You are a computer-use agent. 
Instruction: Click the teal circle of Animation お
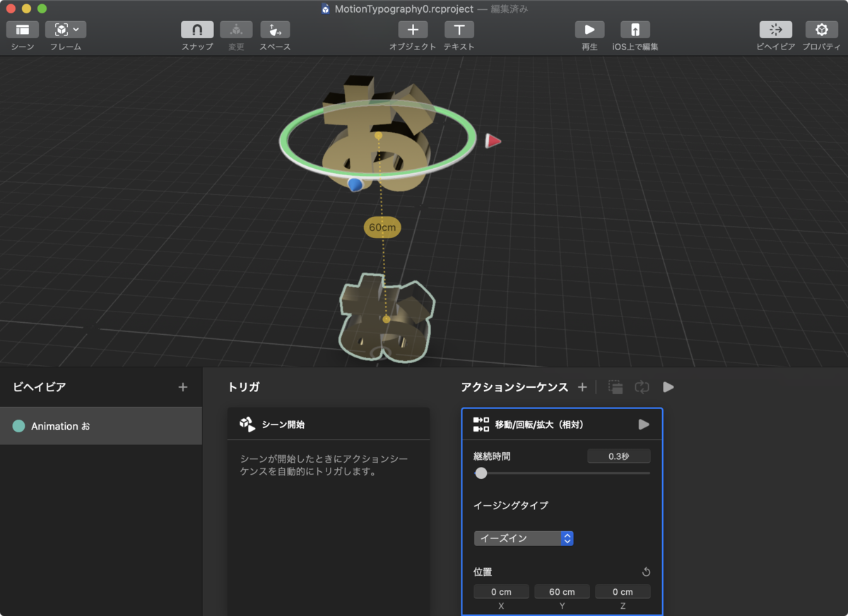tap(19, 426)
